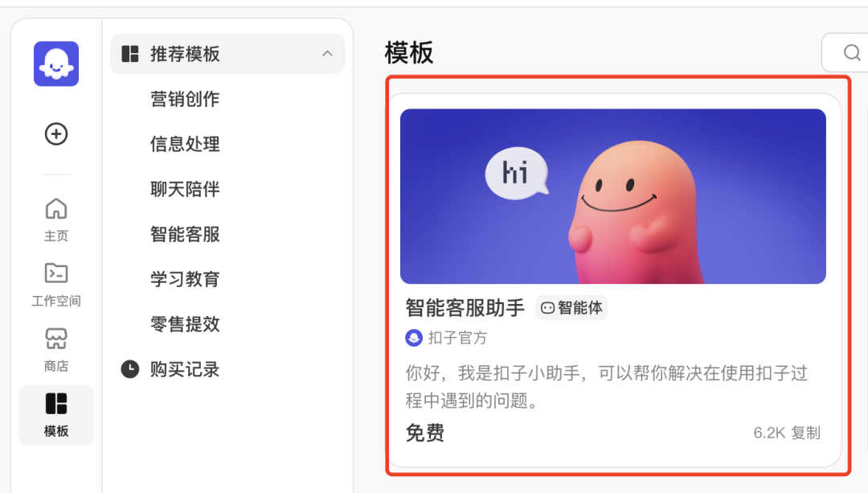Click the 智能体 badge on the template card
This screenshot has height=493, width=868.
point(571,307)
